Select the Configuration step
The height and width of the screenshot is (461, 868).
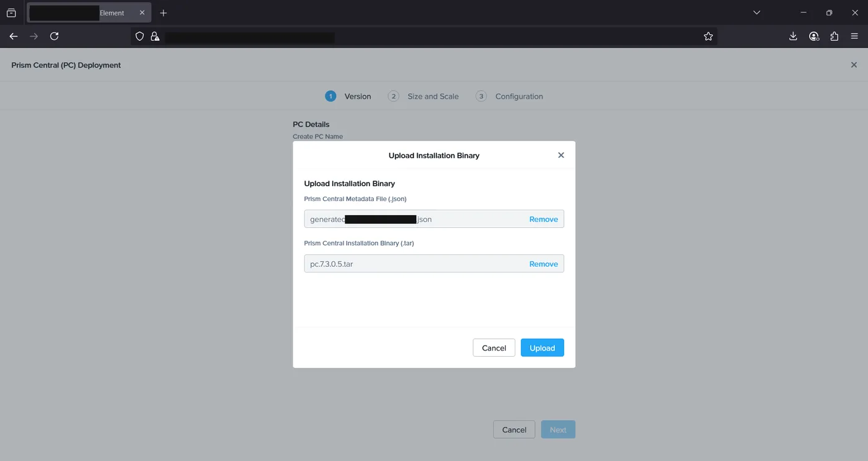510,96
